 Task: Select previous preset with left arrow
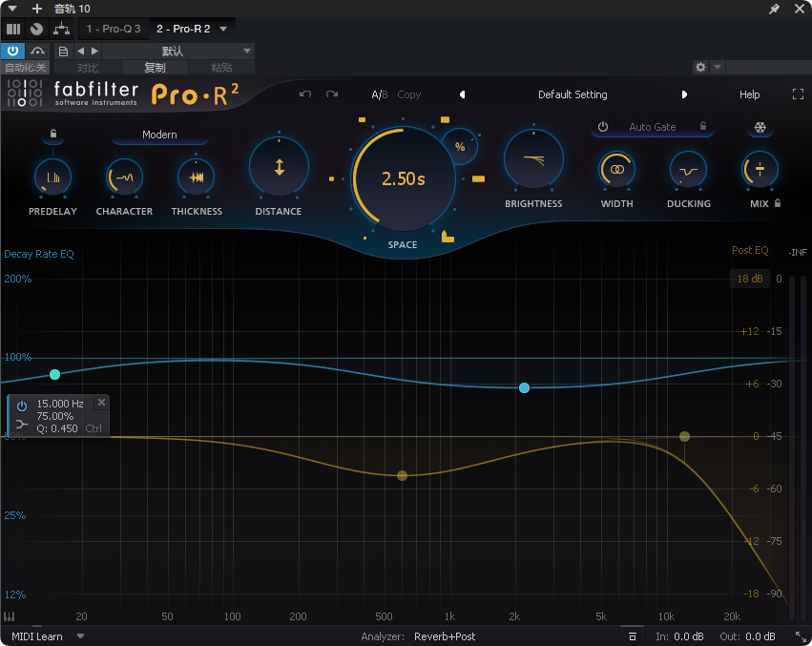pyautogui.click(x=463, y=94)
